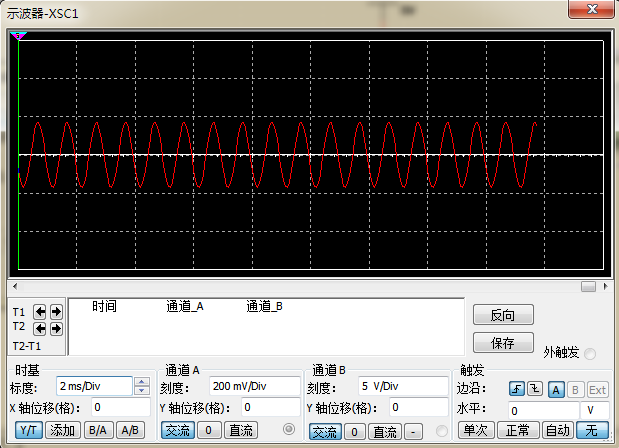Viewport: 619px width, 448px height.
Task: Decrease timebase scale with down stepper
Action: click(x=142, y=390)
